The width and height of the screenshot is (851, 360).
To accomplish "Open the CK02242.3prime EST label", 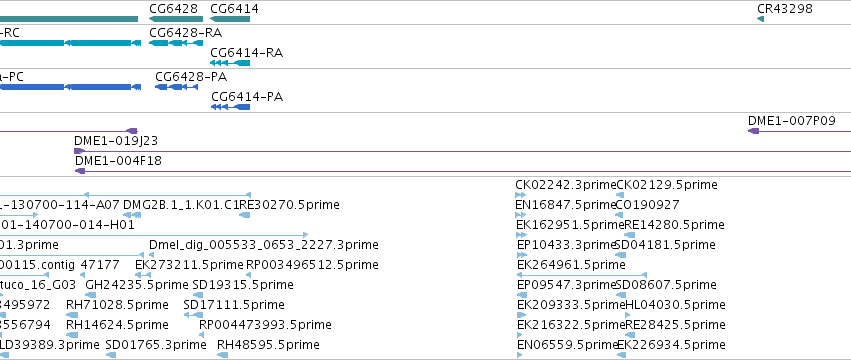I will coord(566,185).
